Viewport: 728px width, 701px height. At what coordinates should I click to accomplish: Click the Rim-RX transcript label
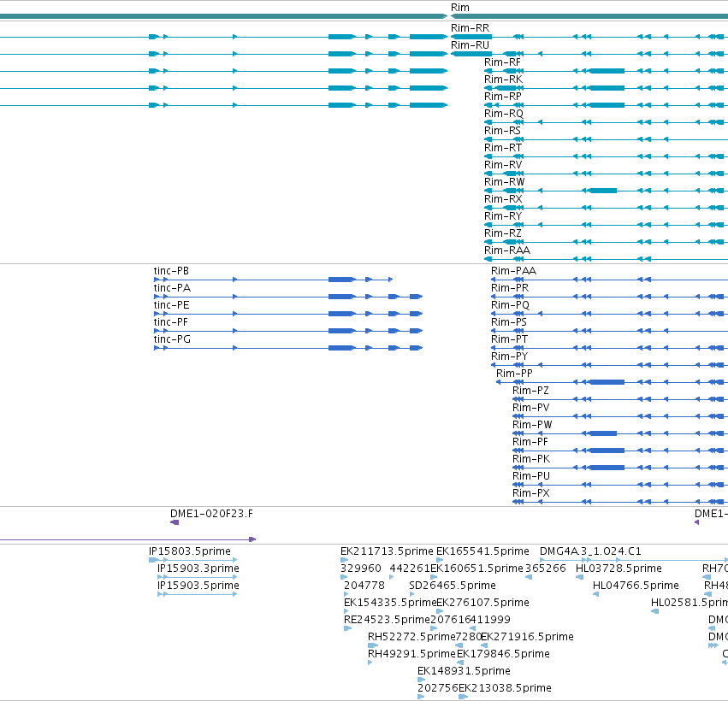pos(503,199)
